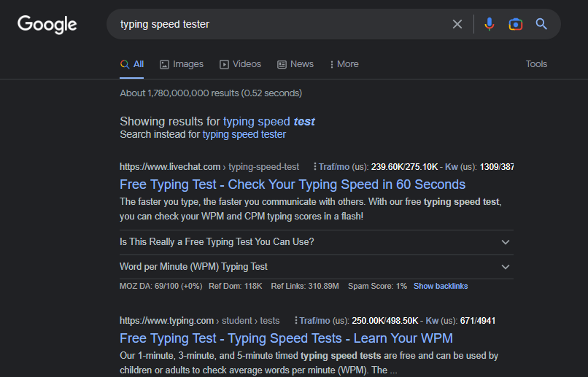Click traffic value '250.00K/498.50K'
This screenshot has height=377, width=588.
(384, 321)
